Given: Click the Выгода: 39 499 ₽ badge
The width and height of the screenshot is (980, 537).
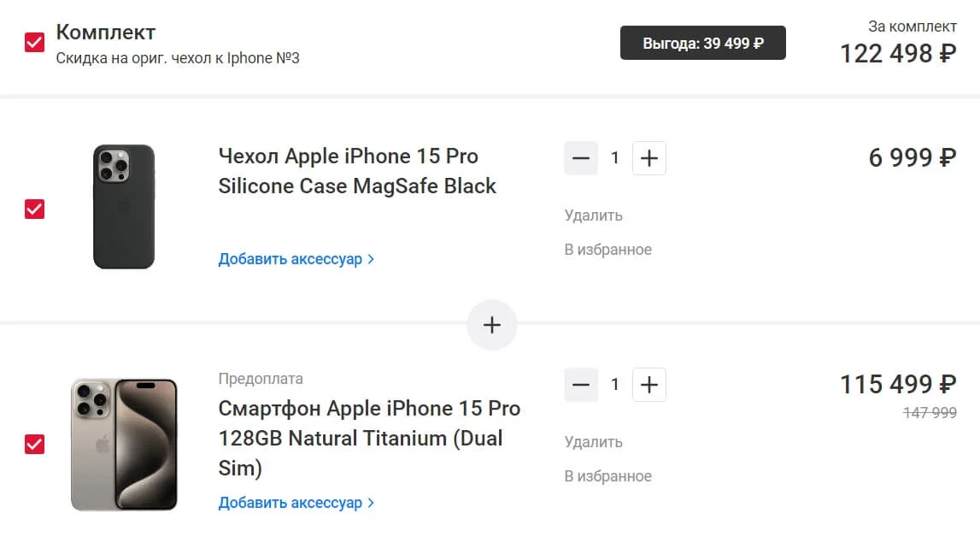Looking at the screenshot, I should pos(702,44).
